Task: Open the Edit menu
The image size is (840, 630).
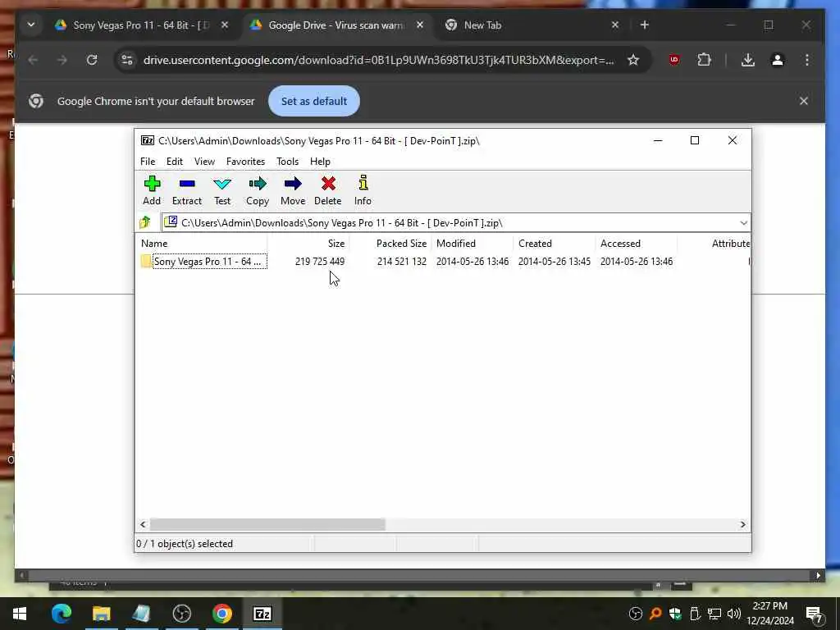Action: (174, 162)
